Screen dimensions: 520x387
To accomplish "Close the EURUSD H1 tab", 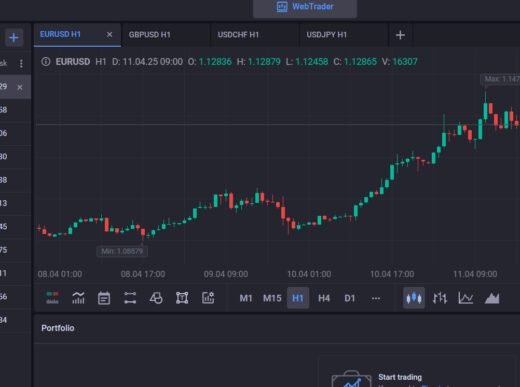I will 109,35.
